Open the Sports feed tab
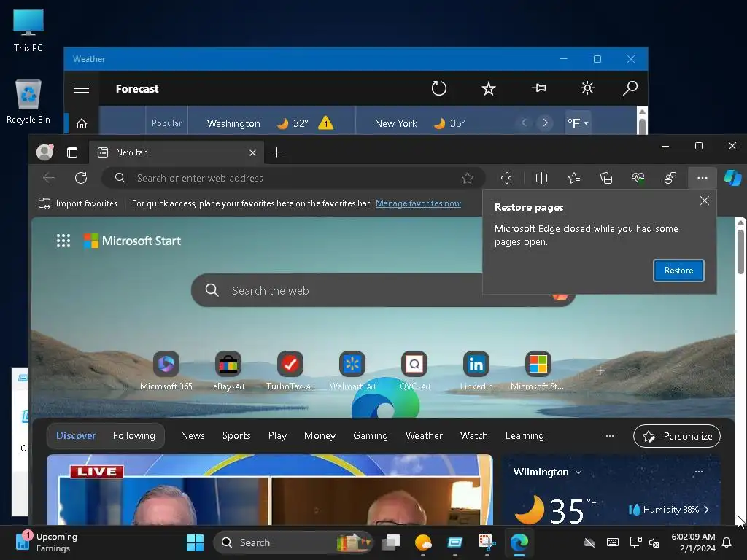747x560 pixels. click(x=236, y=436)
